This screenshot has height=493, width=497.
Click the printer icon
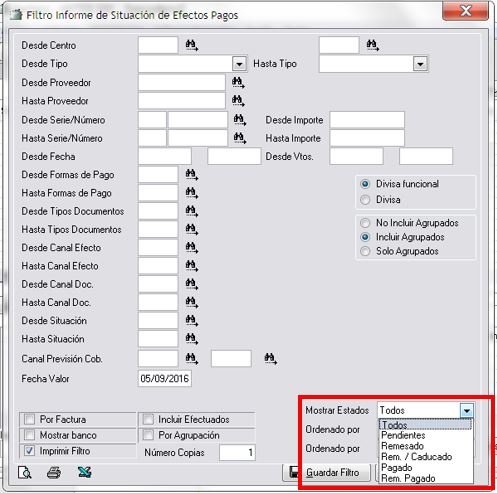click(54, 472)
